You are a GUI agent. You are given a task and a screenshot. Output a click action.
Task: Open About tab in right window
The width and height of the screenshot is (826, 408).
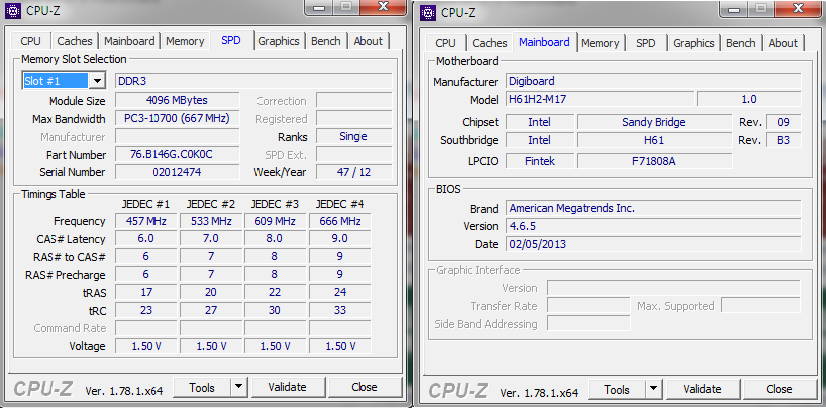[783, 43]
